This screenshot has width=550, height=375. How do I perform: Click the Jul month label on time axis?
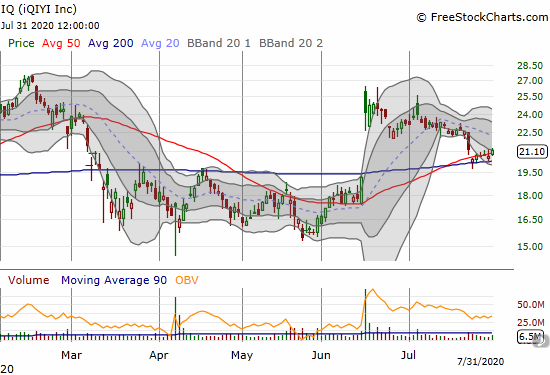[x=408, y=355]
